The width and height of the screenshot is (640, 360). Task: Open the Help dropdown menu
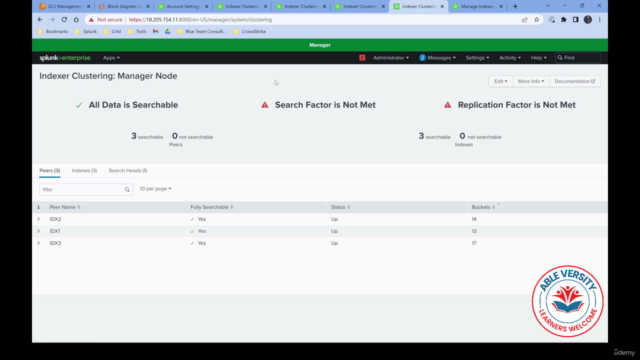point(538,58)
